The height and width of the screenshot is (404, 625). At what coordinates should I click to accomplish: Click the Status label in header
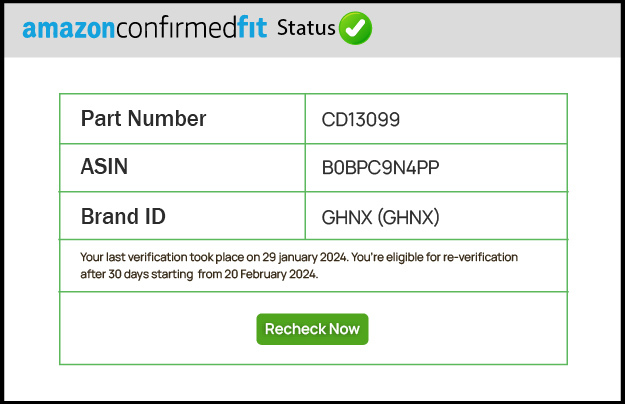click(305, 27)
